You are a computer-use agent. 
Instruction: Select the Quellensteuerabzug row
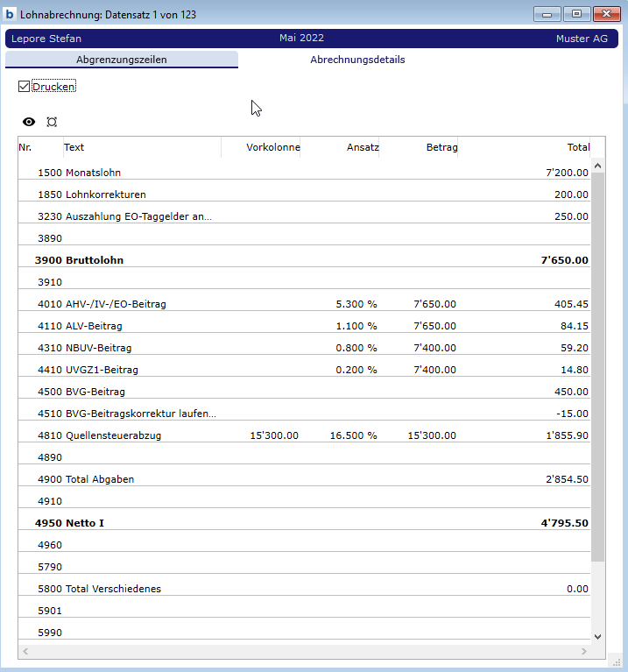tap(116, 435)
